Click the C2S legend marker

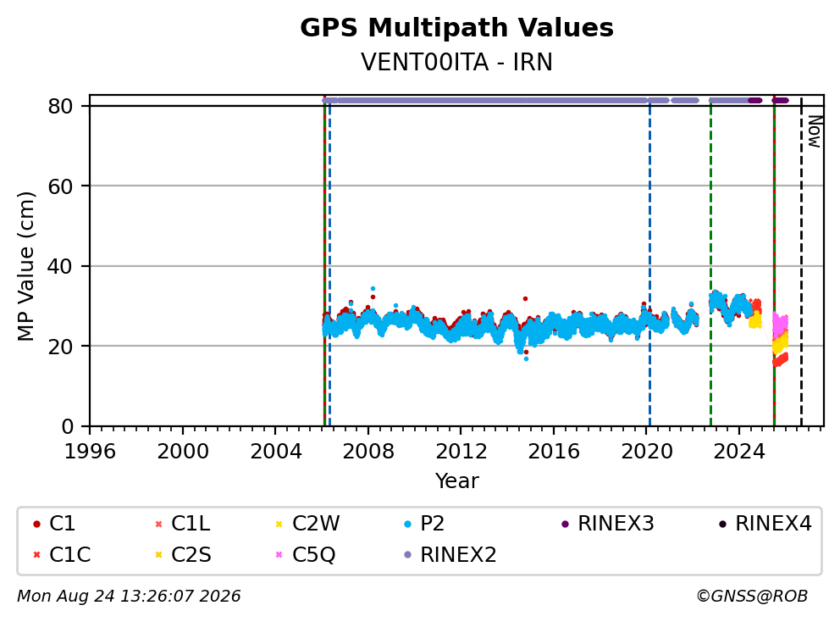(158, 555)
